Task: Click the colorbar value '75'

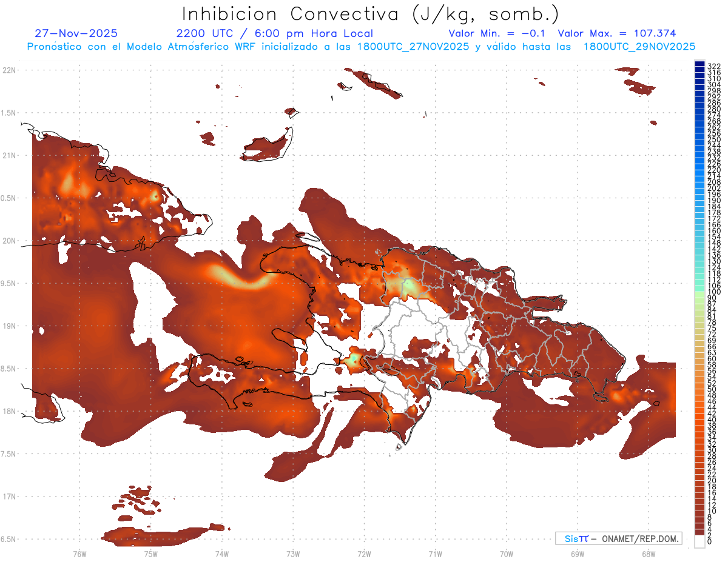Action: 712,328
